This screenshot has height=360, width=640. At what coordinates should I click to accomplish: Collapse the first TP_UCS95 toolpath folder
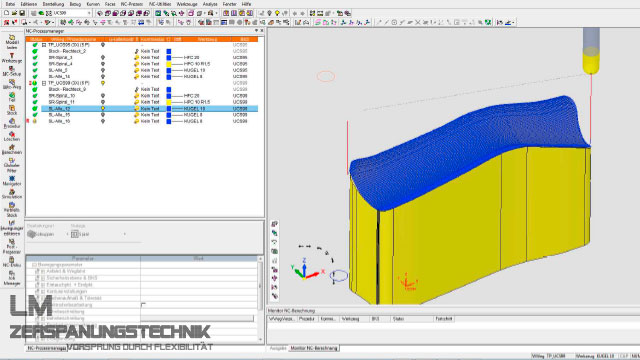(x=44, y=45)
